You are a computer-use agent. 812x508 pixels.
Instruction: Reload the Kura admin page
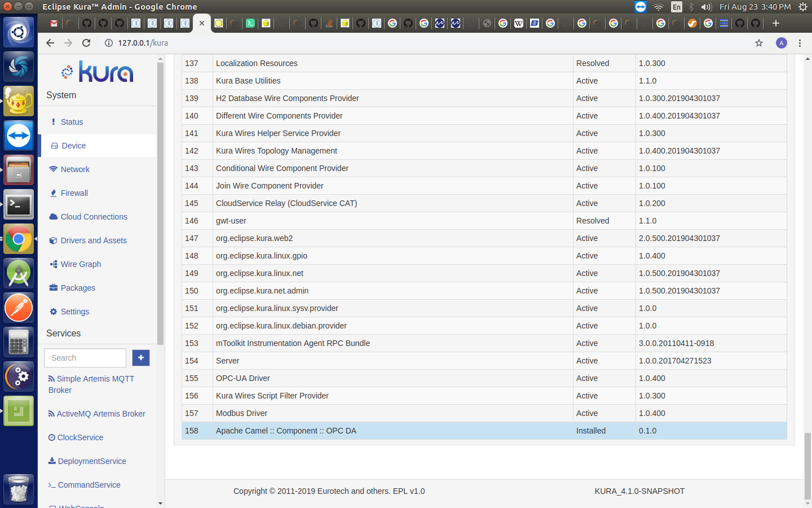tap(86, 43)
